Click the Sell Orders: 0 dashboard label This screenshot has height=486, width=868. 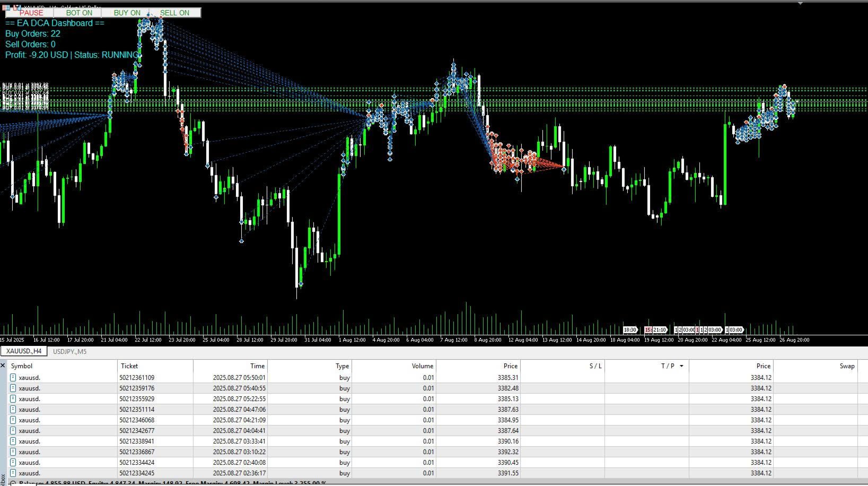[x=30, y=44]
